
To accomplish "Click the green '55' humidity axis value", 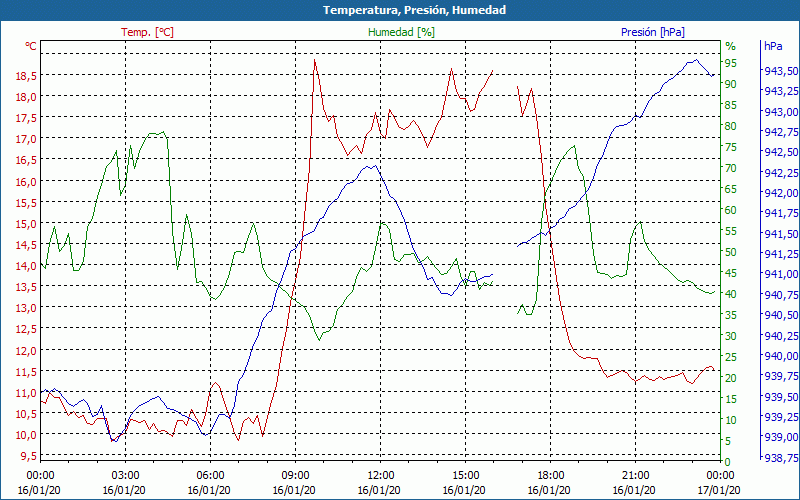I will [731, 231].
